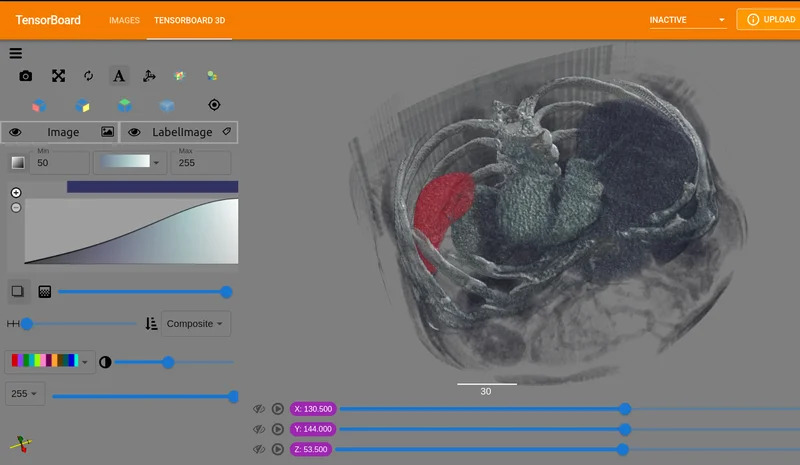The width and height of the screenshot is (800, 465).
Task: Click the fullscreen expand icon
Action: click(58, 76)
